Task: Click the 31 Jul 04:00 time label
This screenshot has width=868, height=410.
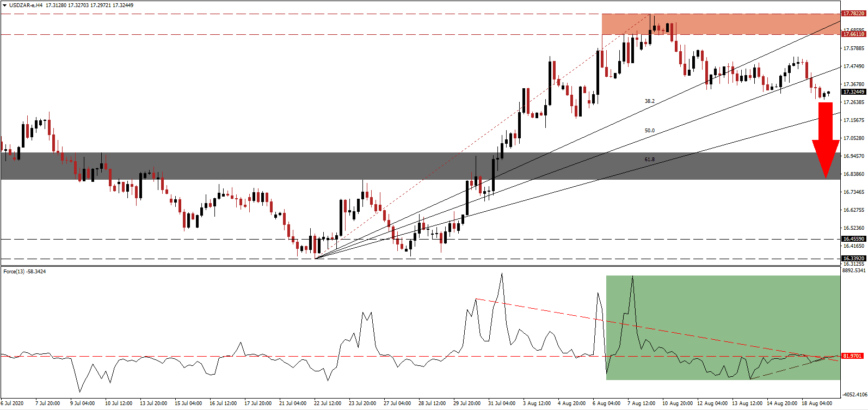Action: pos(501,403)
